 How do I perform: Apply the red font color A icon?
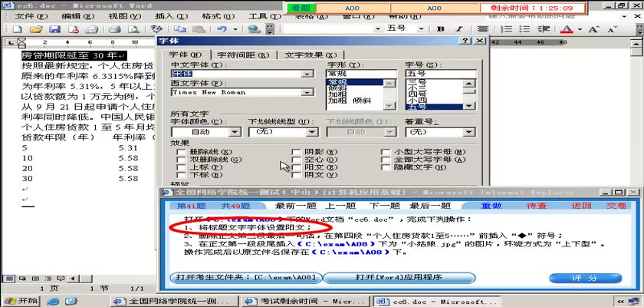click(567, 29)
